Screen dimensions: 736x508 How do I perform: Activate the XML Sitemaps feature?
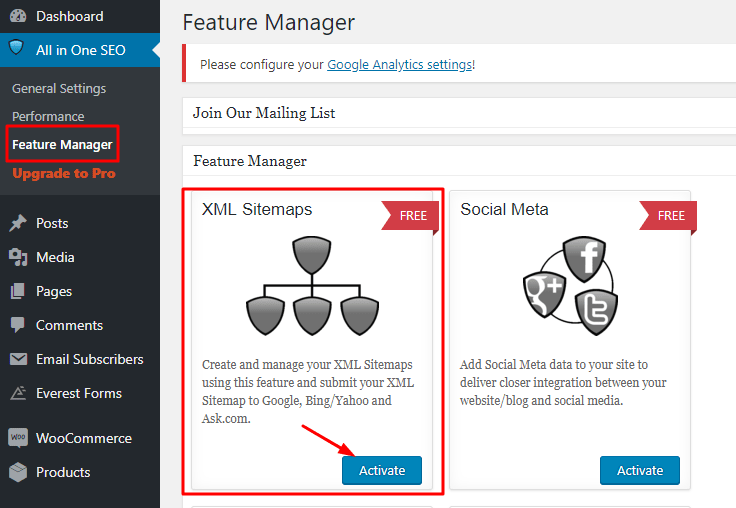[382, 470]
